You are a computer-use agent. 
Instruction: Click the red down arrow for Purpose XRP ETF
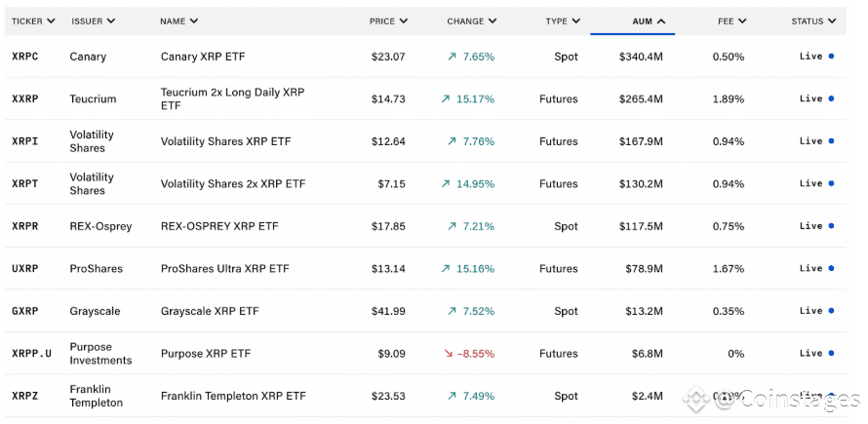click(448, 354)
